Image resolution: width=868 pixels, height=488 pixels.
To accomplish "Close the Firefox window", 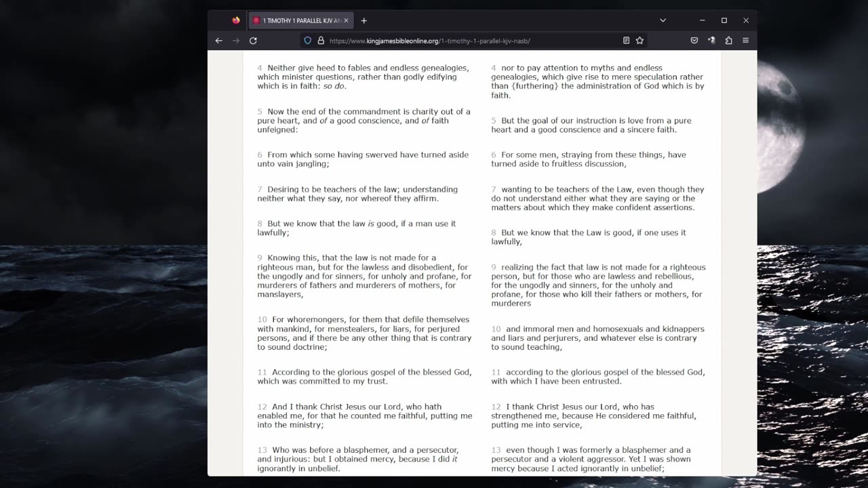I will (746, 20).
